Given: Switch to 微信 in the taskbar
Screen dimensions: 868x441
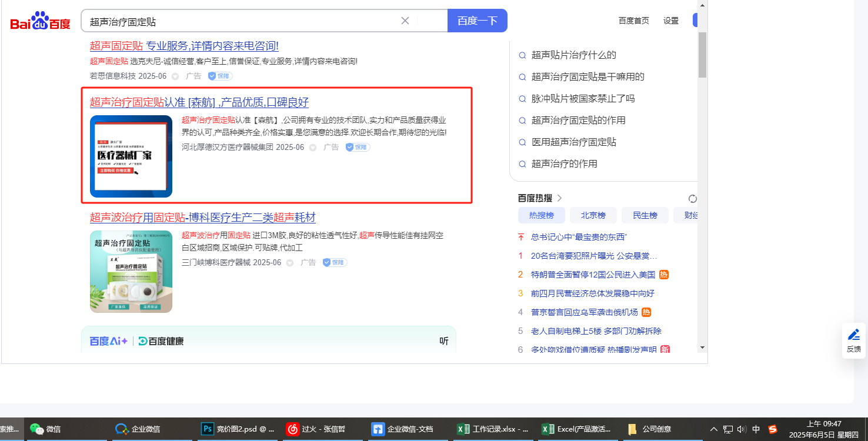Looking at the screenshot, I should (x=46, y=429).
